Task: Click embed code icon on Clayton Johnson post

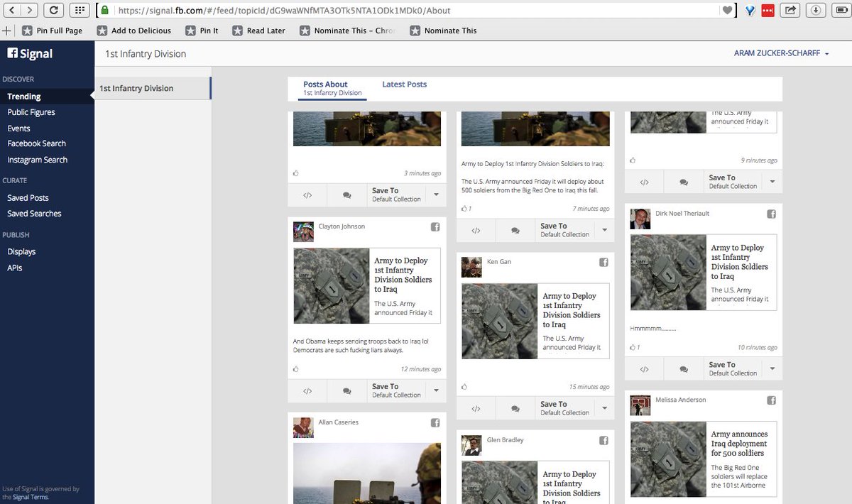Action: [x=307, y=391]
